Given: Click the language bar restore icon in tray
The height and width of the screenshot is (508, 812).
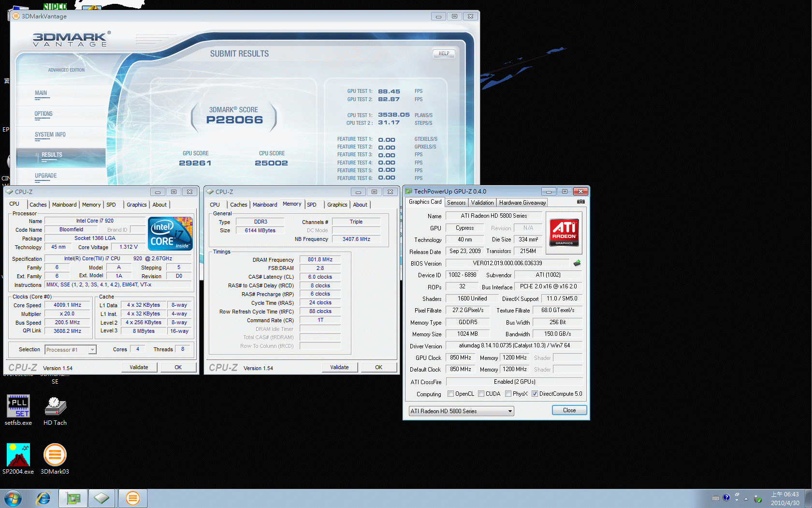Looking at the screenshot, I should [x=737, y=494].
